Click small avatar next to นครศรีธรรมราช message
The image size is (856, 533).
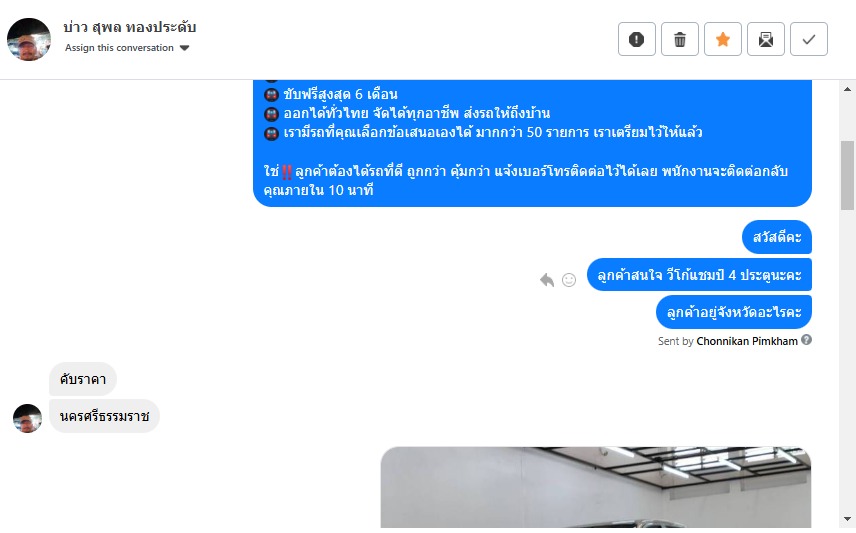pyautogui.click(x=27, y=418)
